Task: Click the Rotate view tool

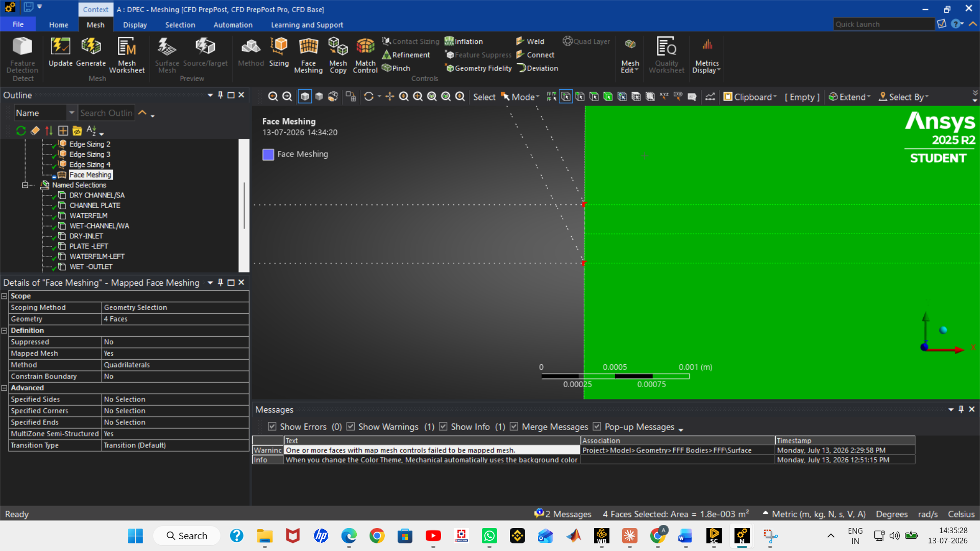Action: tap(369, 96)
